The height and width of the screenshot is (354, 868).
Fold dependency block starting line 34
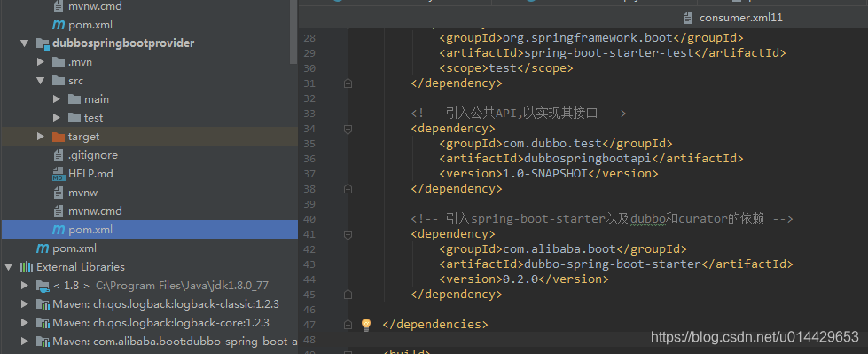[x=348, y=129]
